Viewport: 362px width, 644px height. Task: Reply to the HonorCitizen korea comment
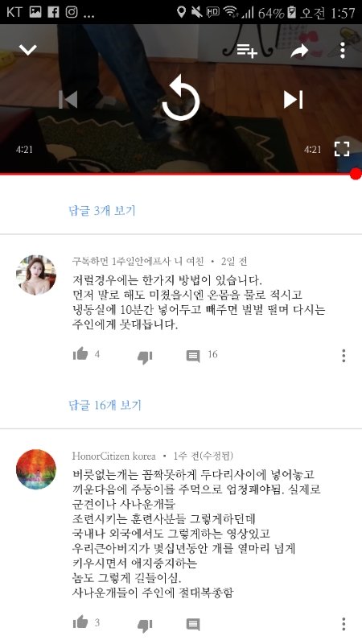(x=193, y=625)
